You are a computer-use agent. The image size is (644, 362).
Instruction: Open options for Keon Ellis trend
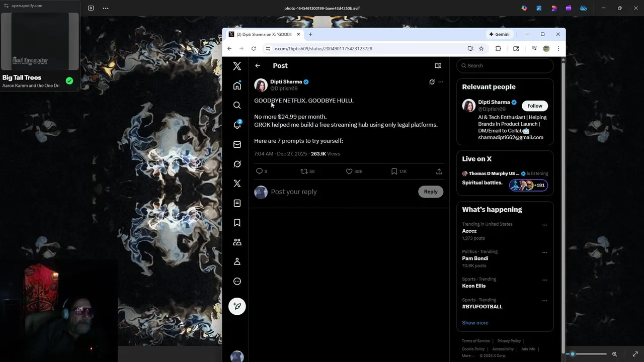click(544, 281)
